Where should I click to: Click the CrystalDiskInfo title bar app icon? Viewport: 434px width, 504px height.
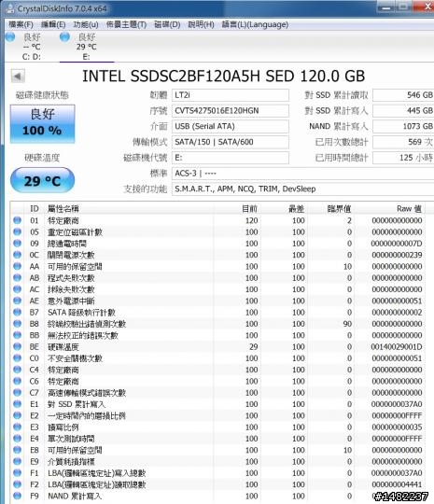(10, 8)
